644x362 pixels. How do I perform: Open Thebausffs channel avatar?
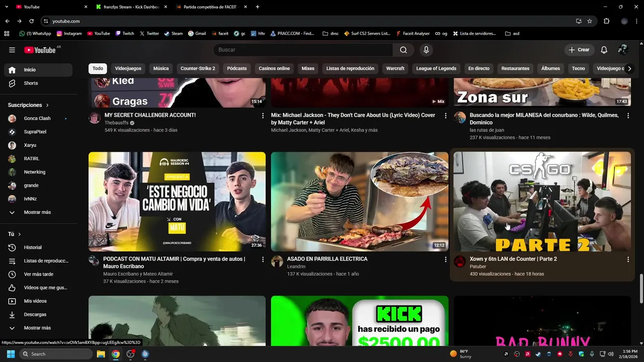coord(95,118)
